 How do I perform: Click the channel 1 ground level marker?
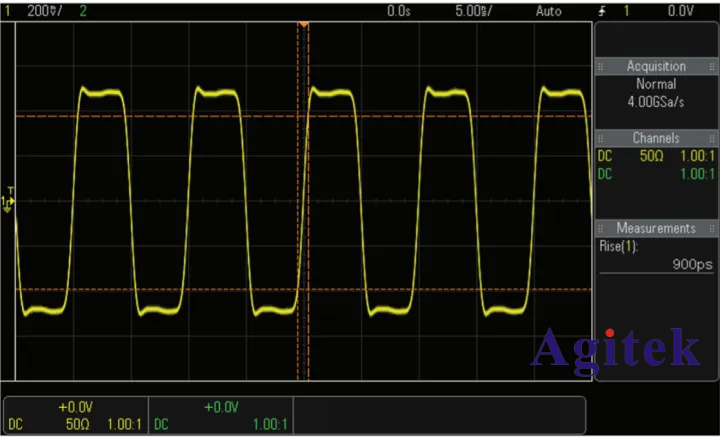[9, 203]
